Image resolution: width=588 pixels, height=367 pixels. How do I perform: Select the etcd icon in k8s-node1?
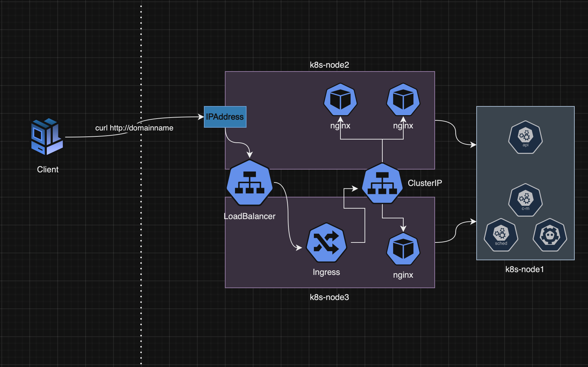550,235
